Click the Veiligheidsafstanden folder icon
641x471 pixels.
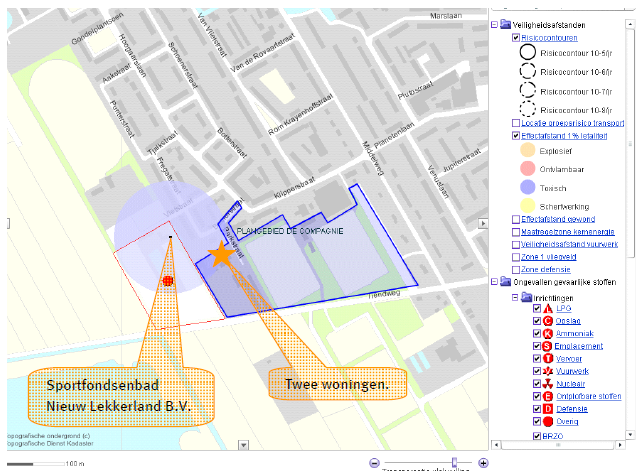(x=506, y=25)
